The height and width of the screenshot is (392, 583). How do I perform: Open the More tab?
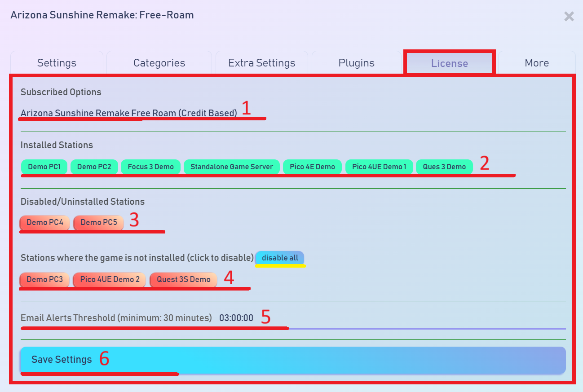537,63
